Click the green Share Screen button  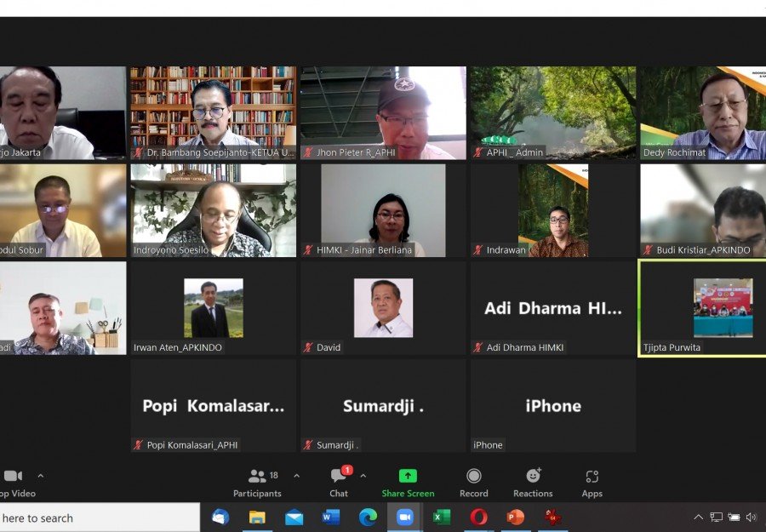click(408, 483)
